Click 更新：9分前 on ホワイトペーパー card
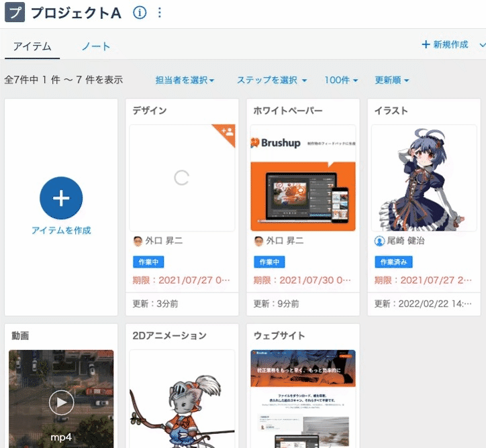The image size is (486, 448). 276,304
